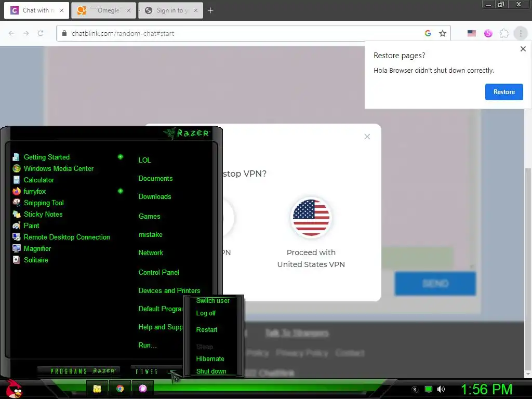Choose Proceed with United States VPN
Screen dimensions: 532x399
point(311,233)
